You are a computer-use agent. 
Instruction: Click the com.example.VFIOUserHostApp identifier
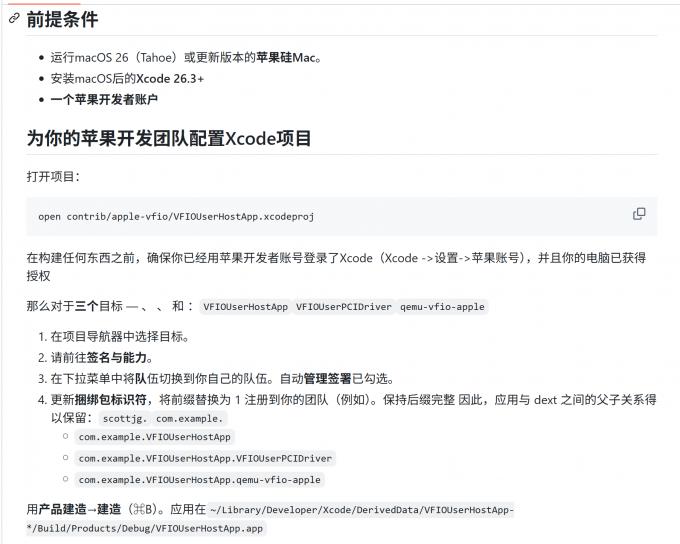point(155,437)
